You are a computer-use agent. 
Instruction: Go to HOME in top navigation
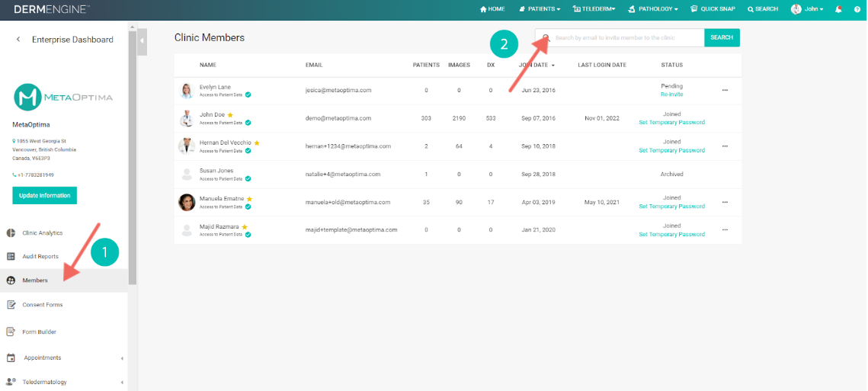(x=492, y=9)
